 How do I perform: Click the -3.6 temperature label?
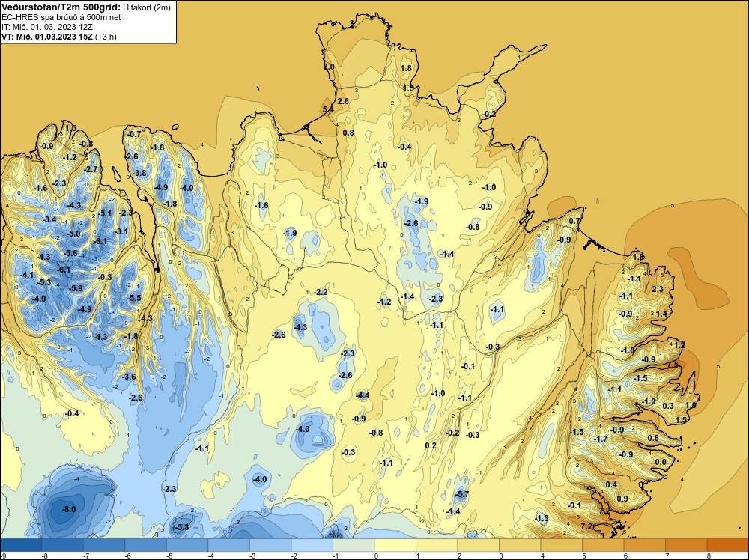tap(129, 377)
